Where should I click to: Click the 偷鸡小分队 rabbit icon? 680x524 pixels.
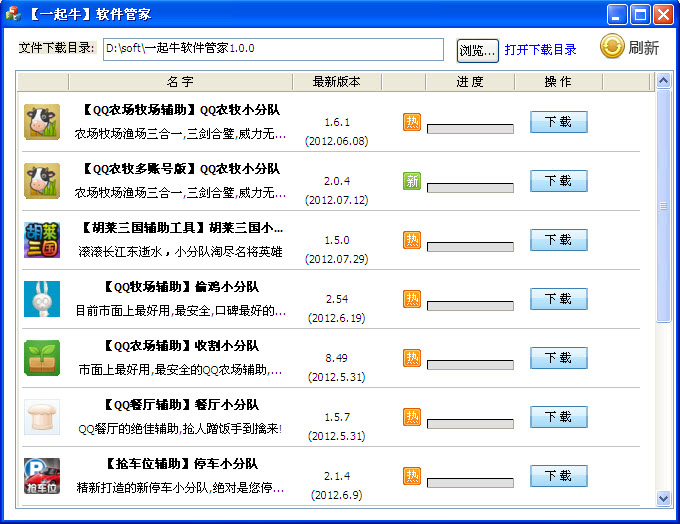pos(42,299)
